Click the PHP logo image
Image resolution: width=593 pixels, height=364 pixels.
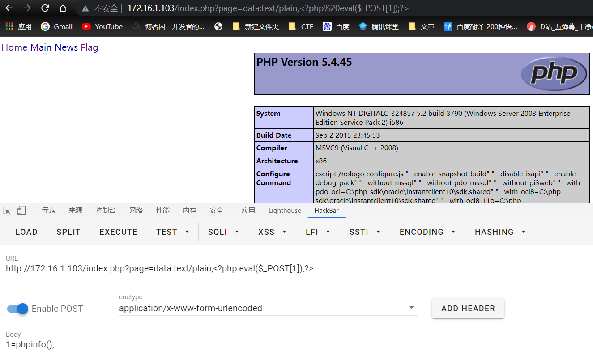coord(554,74)
